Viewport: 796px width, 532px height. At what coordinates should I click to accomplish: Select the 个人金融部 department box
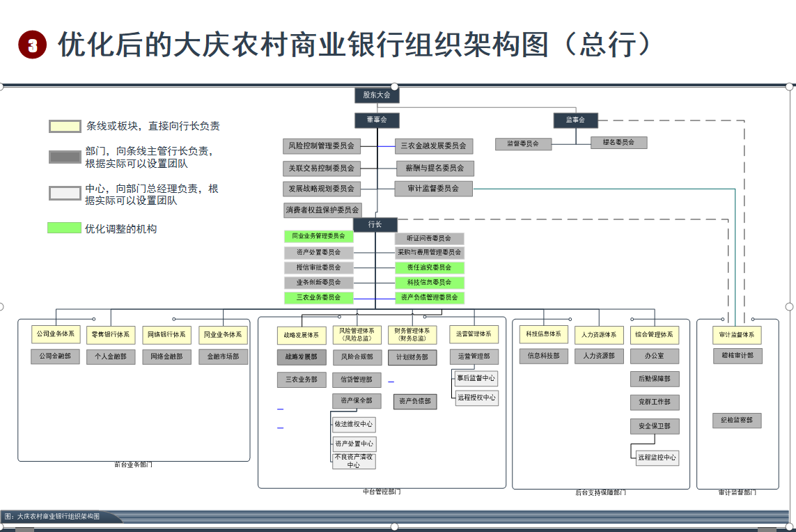tap(111, 357)
